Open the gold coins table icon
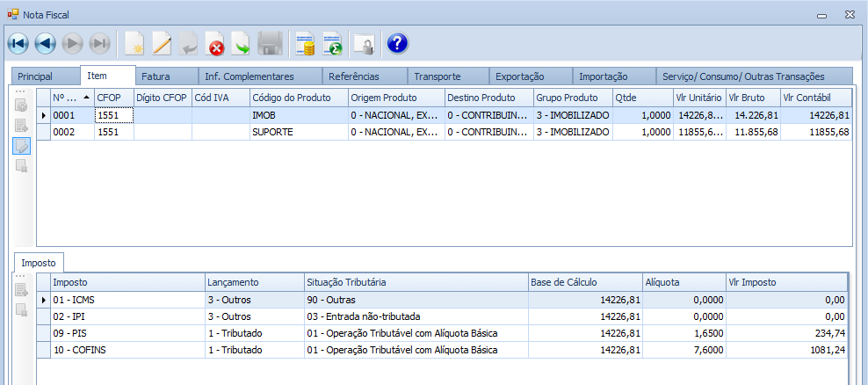Screen dimensions: 868x385 coord(305,43)
